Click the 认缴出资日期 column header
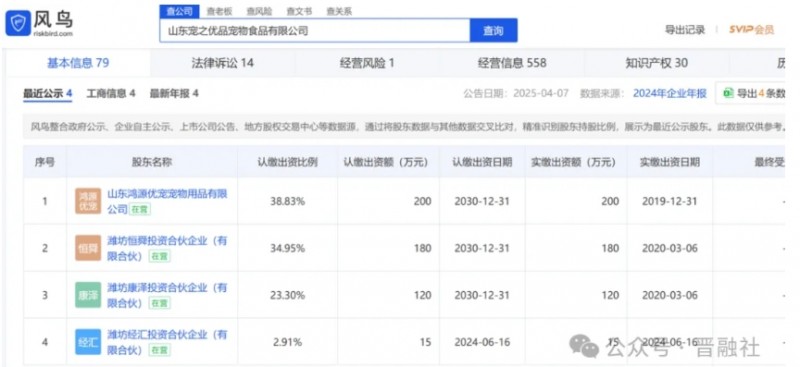This screenshot has height=367, width=800. (482, 162)
